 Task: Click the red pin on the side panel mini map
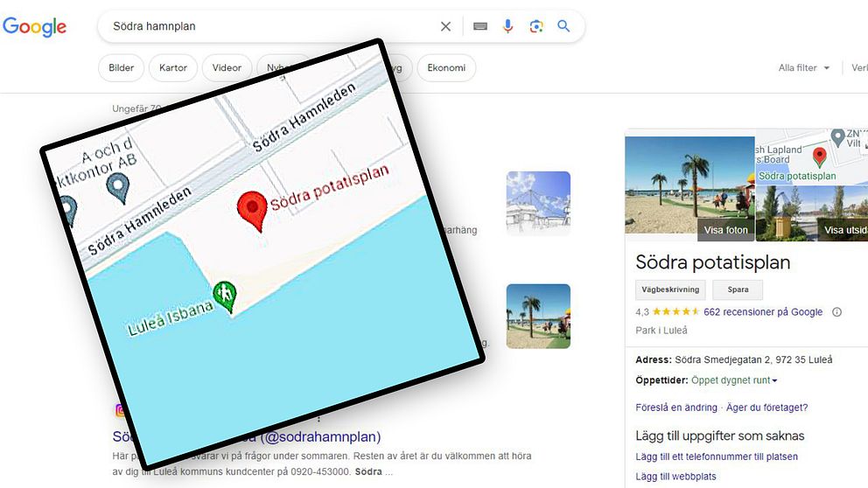click(819, 157)
